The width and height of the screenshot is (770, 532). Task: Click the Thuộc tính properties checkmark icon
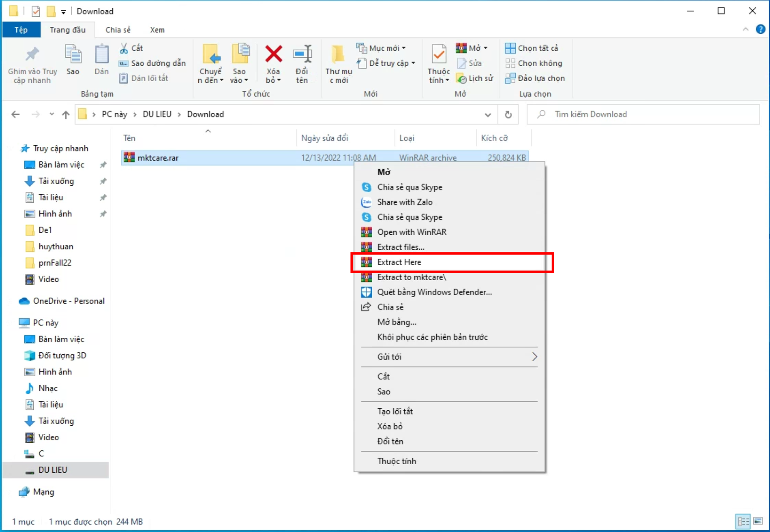point(439,55)
